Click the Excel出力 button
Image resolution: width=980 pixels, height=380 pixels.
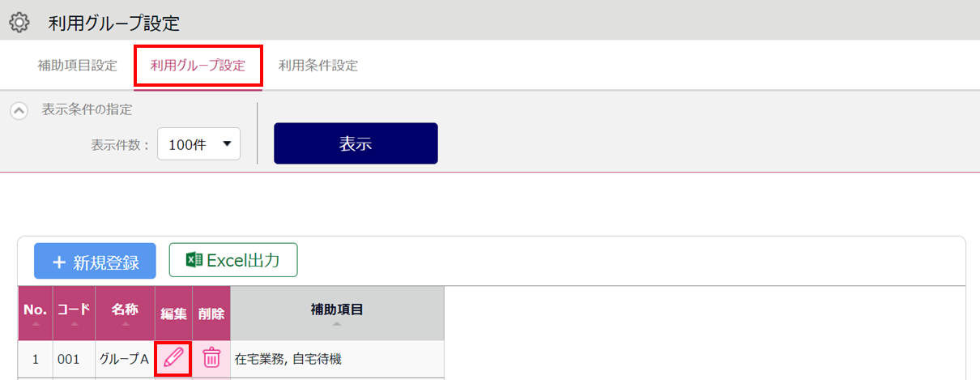233,260
